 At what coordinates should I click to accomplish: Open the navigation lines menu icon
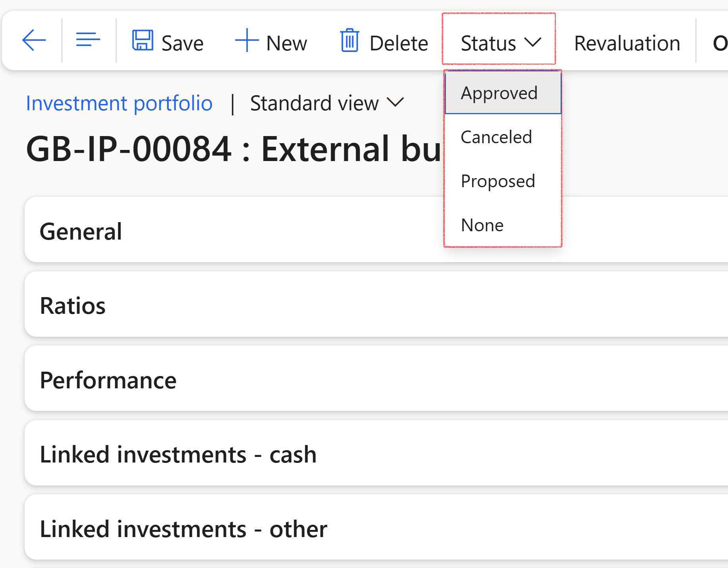(x=88, y=40)
